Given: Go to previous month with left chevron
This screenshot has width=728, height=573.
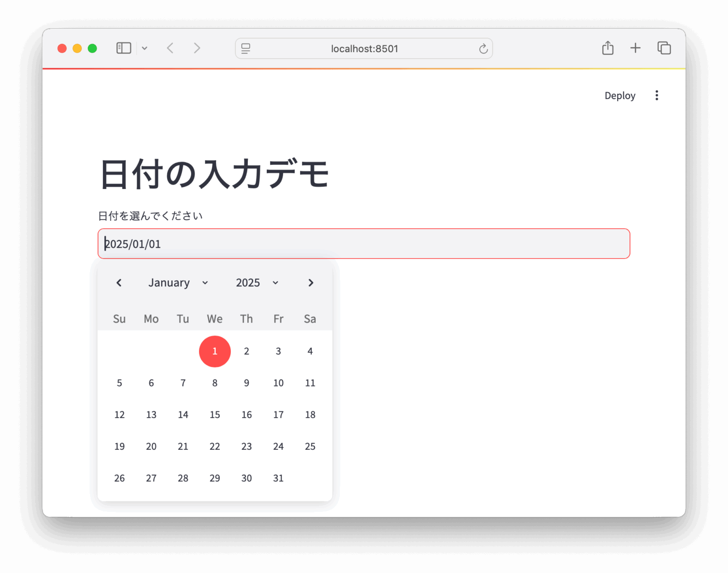Looking at the screenshot, I should click(x=119, y=282).
